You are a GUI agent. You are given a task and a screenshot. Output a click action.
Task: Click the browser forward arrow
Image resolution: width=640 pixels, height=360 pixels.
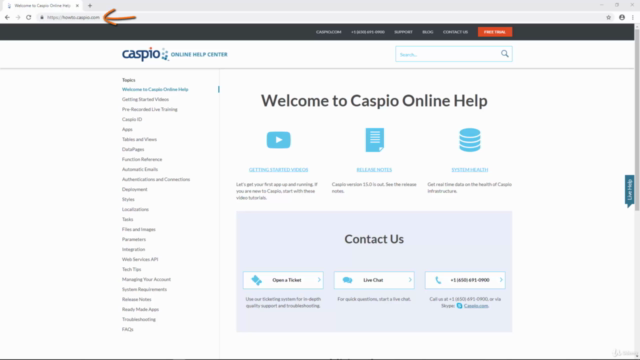pos(18,17)
